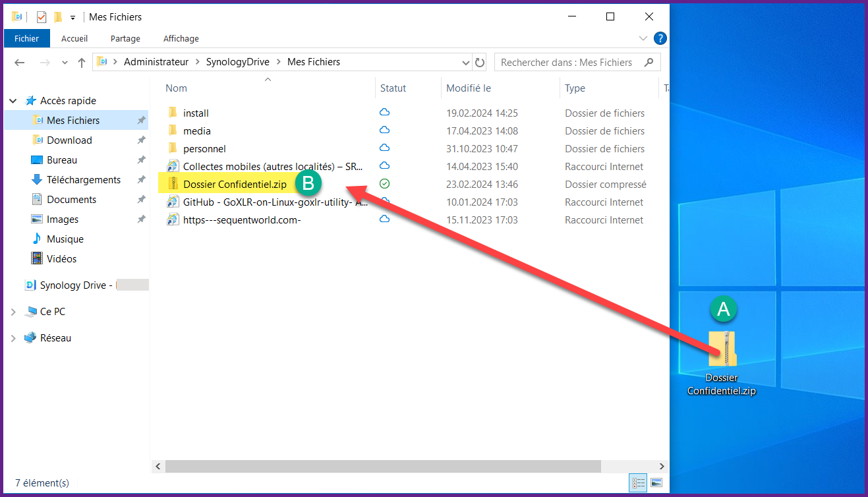Viewport: 868px width, 497px height.
Task: Click the properties checkmark icon in title bar
Action: coord(42,16)
